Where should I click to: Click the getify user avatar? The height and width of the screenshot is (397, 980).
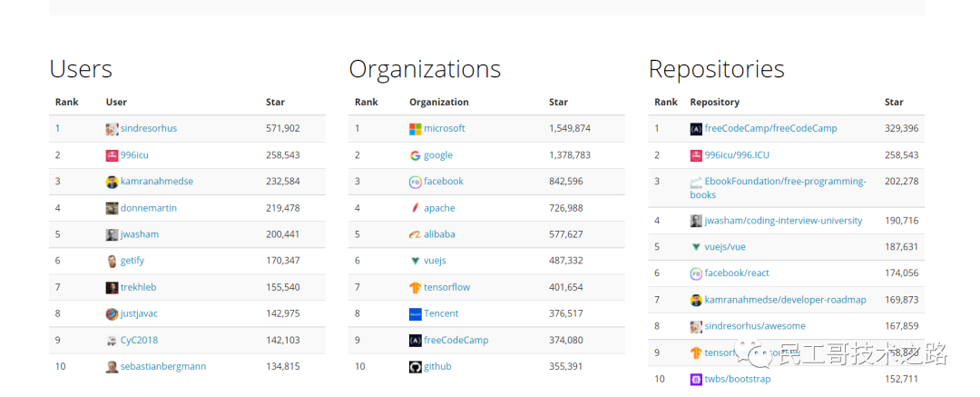[112, 261]
